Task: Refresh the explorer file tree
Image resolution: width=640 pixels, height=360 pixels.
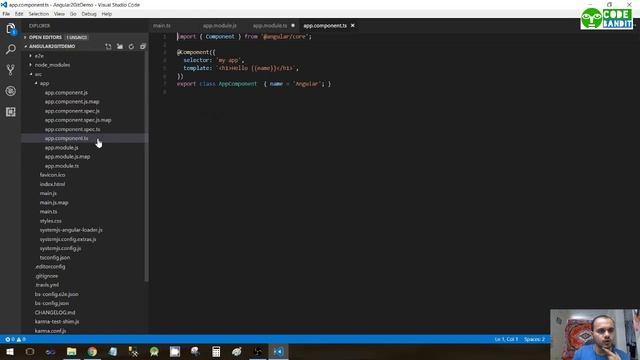Action: 131,47
